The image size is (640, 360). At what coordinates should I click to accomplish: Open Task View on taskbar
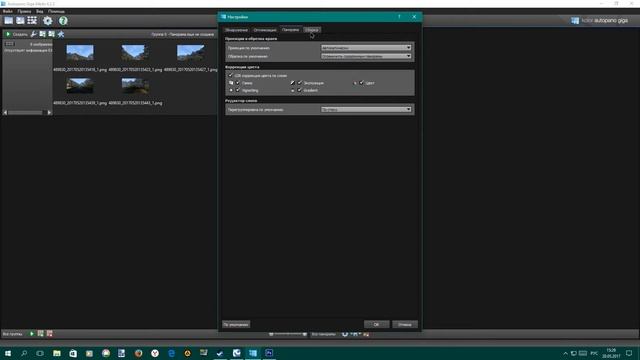pos(40,353)
